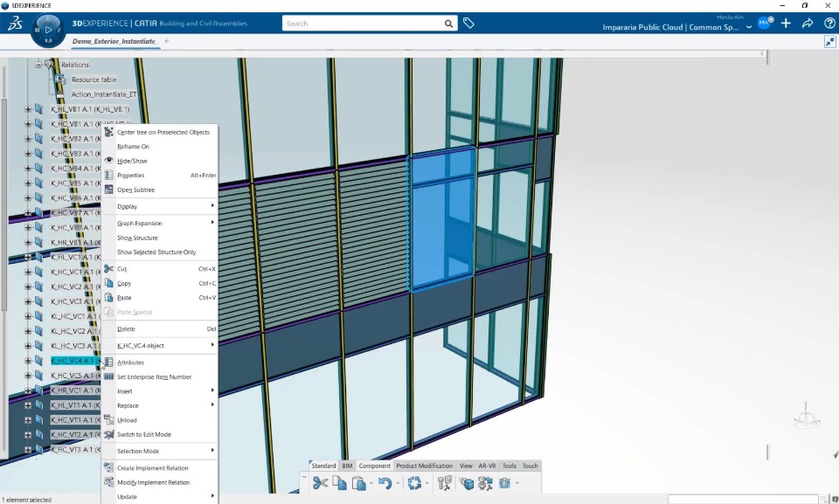This screenshot has height=504, width=839.
Task: Expand the K_HL_VB1 A.1 tree node
Action: coord(28,109)
